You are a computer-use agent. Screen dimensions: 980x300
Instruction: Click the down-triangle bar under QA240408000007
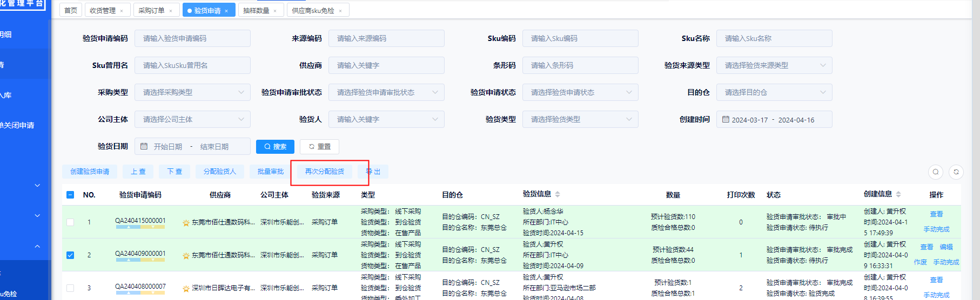(153, 293)
